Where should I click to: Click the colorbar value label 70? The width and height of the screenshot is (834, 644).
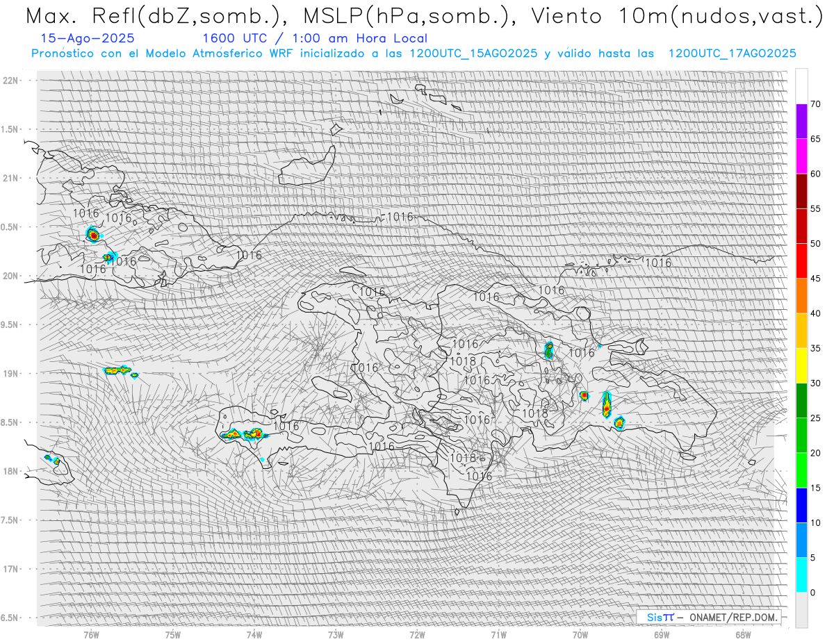pyautogui.click(x=815, y=104)
